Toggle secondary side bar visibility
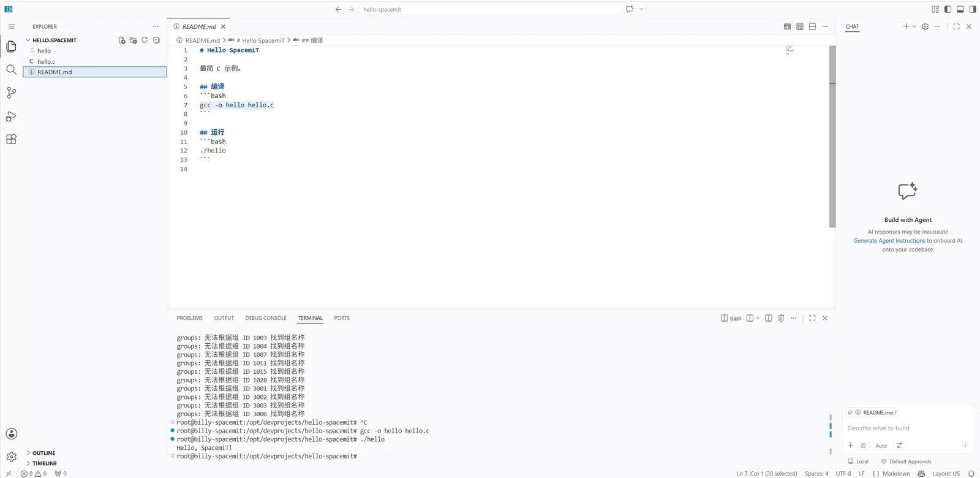This screenshot has height=478, width=980. point(973,9)
